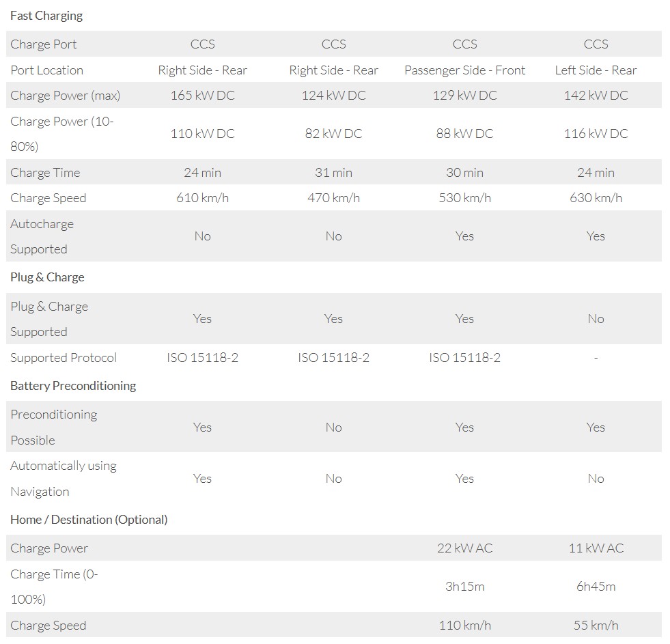Screen dimensions: 670x644
Task: Click the 82 kW DC charge power value
Action: coord(333,134)
